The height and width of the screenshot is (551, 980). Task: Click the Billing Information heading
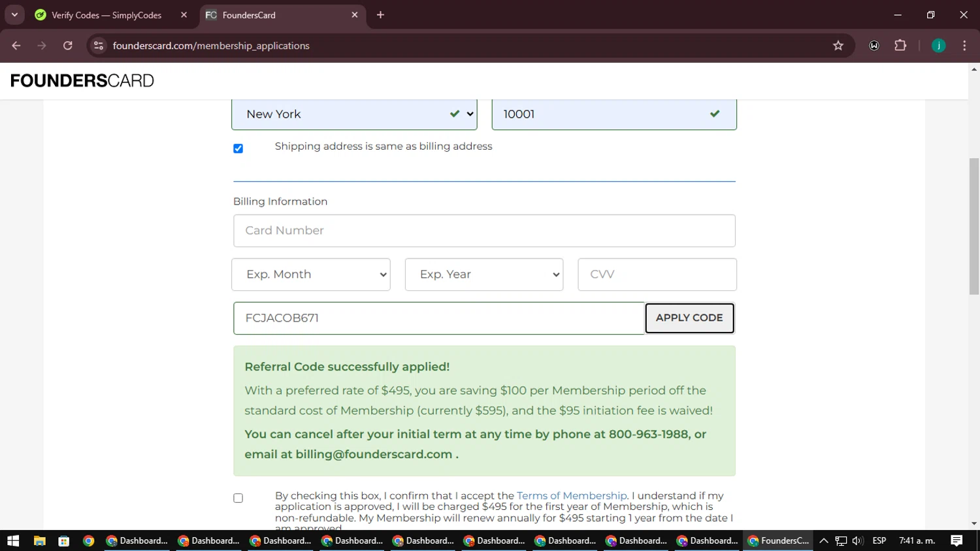tap(280, 201)
